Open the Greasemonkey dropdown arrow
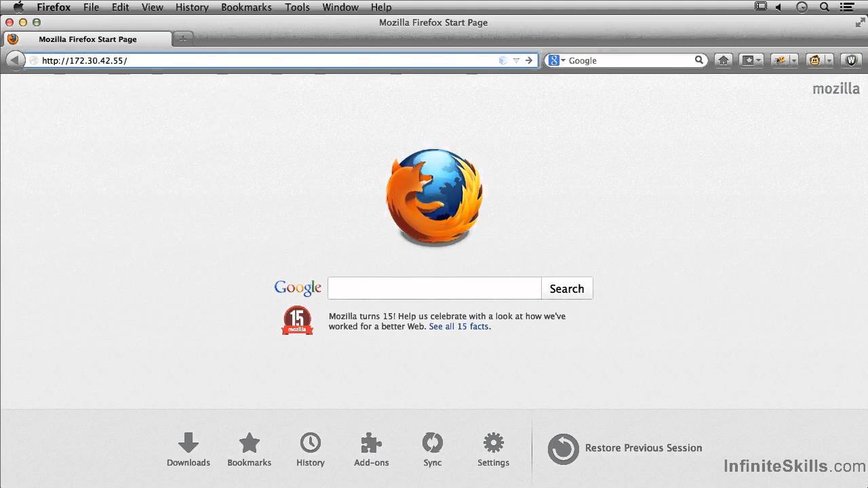868x488 pixels. (x=829, y=60)
